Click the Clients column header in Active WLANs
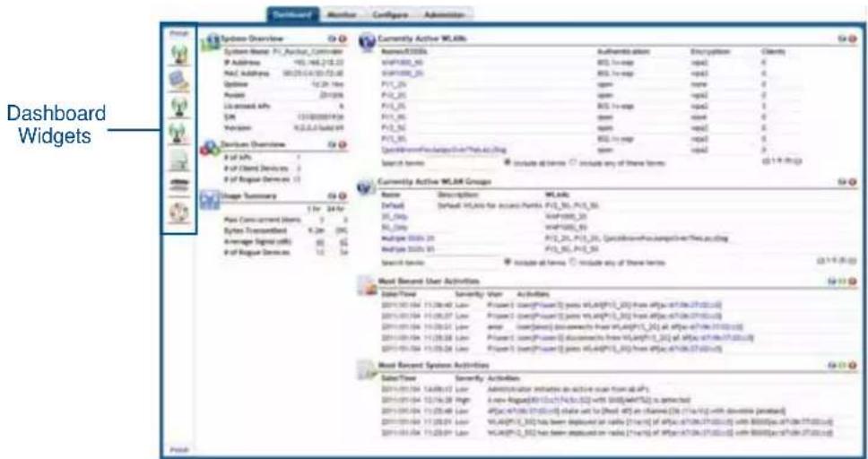 click(773, 51)
